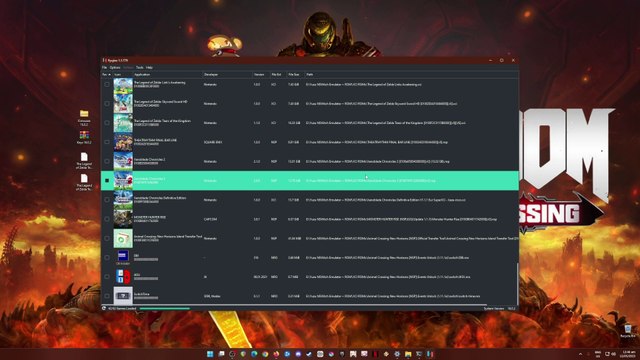Open Firefox from the taskbar
Screen dimensions: 640x360
tap(276, 354)
